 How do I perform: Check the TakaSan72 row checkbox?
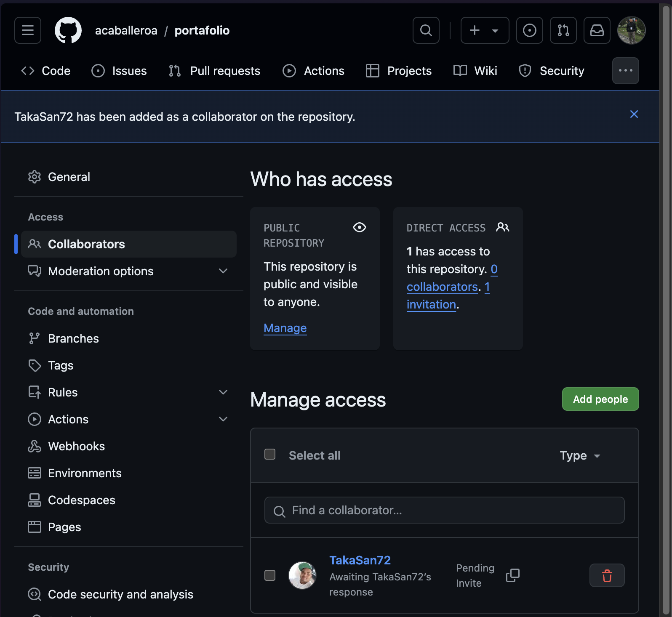pyautogui.click(x=270, y=575)
